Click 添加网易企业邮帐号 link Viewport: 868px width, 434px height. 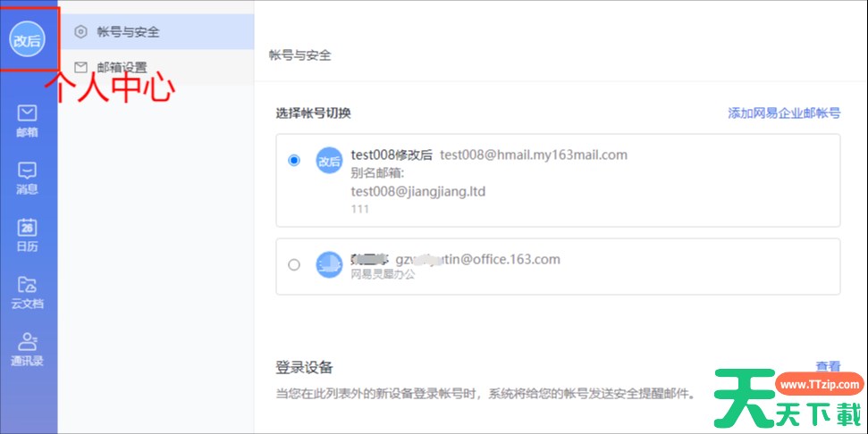pos(784,113)
